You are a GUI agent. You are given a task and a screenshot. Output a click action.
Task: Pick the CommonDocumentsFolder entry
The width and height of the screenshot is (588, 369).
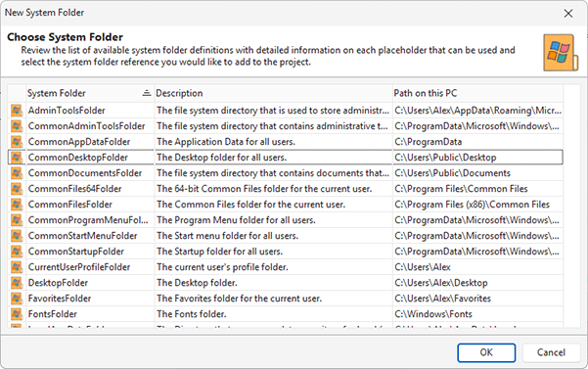coord(286,173)
